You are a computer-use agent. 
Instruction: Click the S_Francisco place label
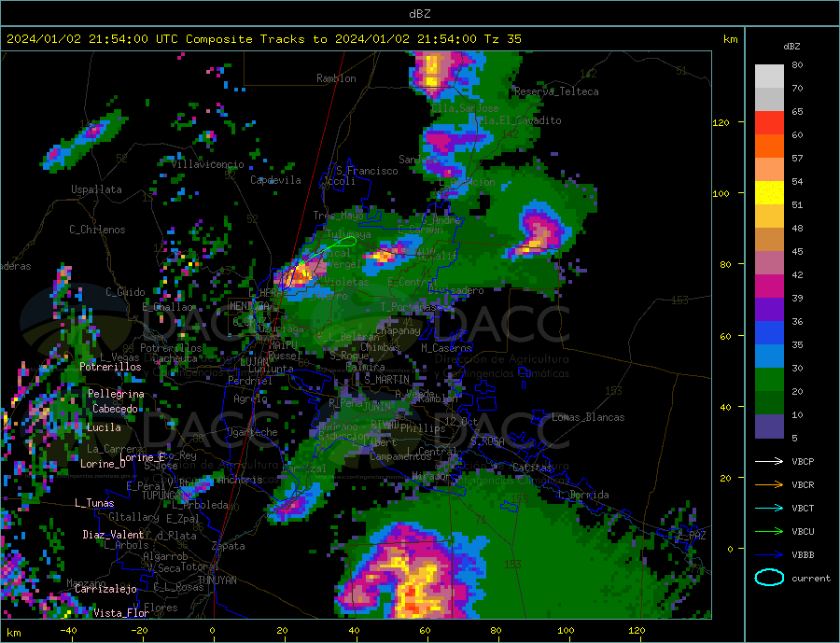pyautogui.click(x=368, y=171)
